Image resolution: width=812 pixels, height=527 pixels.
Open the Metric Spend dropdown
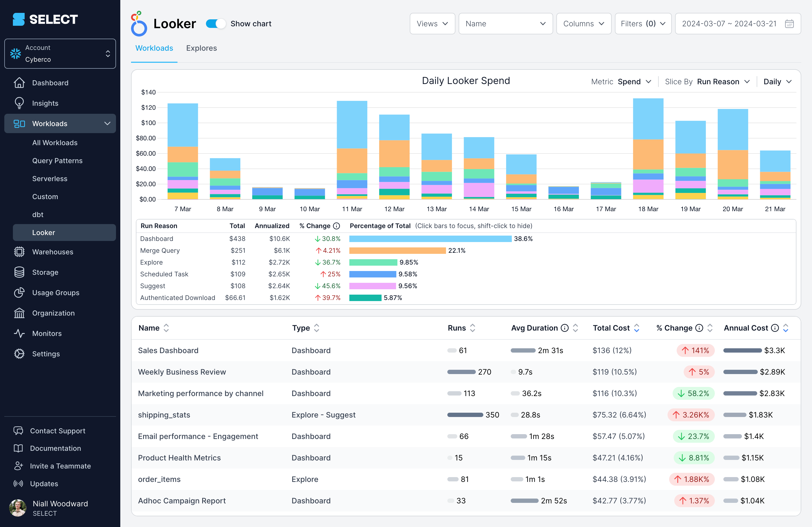(634, 82)
